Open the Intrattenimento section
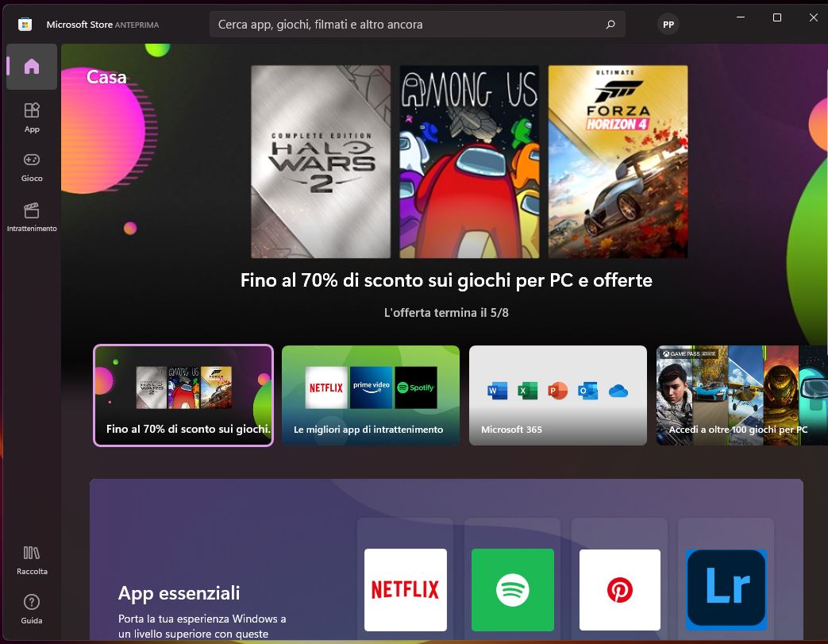Screen dimensions: 828x644 tap(32, 217)
